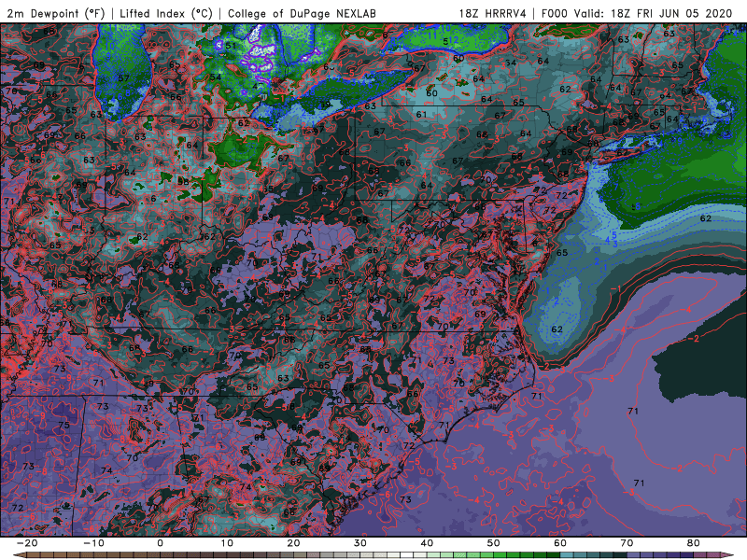
Task: Click 'College of DuPage NEXLAB' header text
Action: [302, 14]
